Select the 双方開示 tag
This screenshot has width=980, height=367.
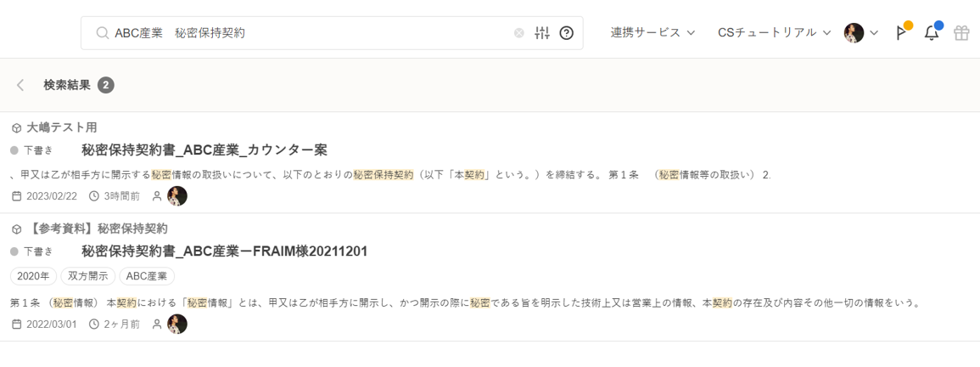tap(88, 276)
